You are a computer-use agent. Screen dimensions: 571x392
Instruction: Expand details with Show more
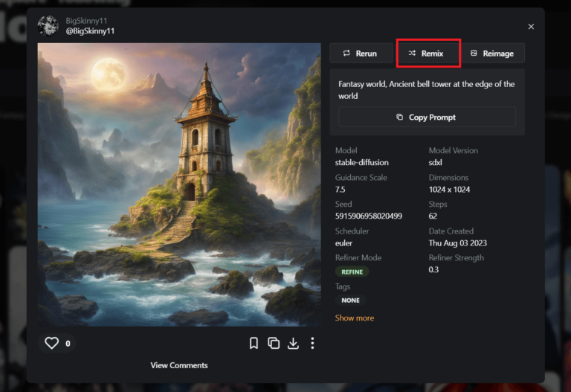click(x=354, y=318)
